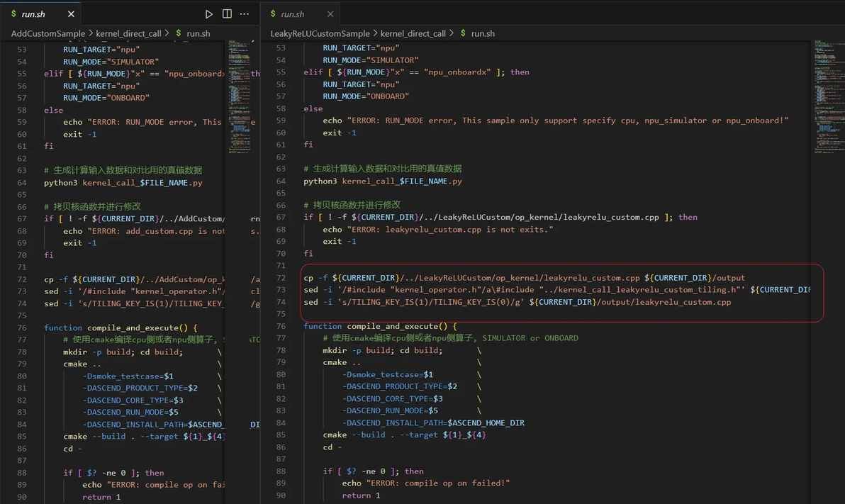Open AddCustomSample breadcrumb in left editor
Viewport: 845px width, 504px height.
pyautogui.click(x=48, y=33)
